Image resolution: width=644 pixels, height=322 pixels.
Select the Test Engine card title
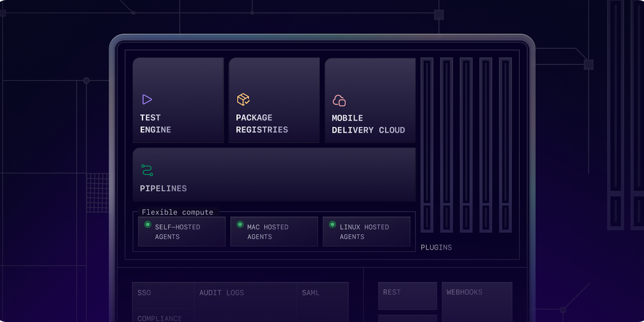coord(156,124)
